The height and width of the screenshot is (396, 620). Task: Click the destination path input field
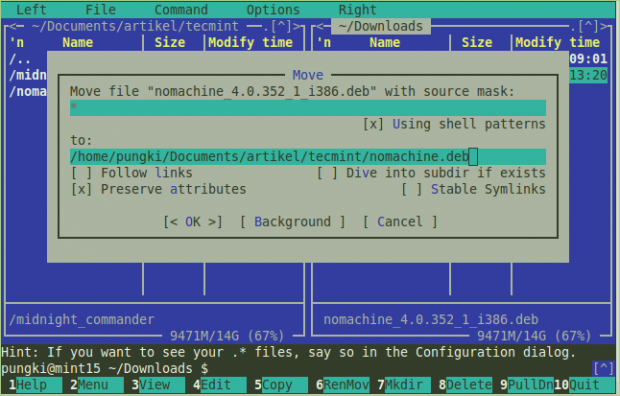pos(308,157)
